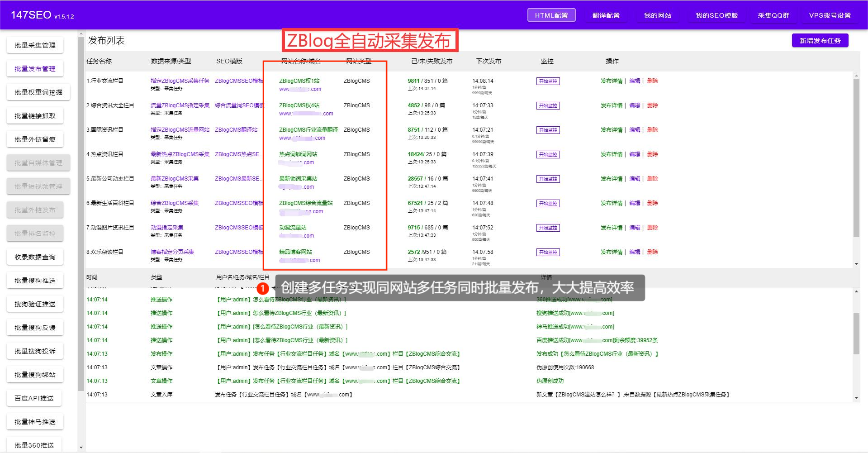Viewport: 868px width, 453px height.
Task: Click the 下次发布 column header
Action: 489,61
